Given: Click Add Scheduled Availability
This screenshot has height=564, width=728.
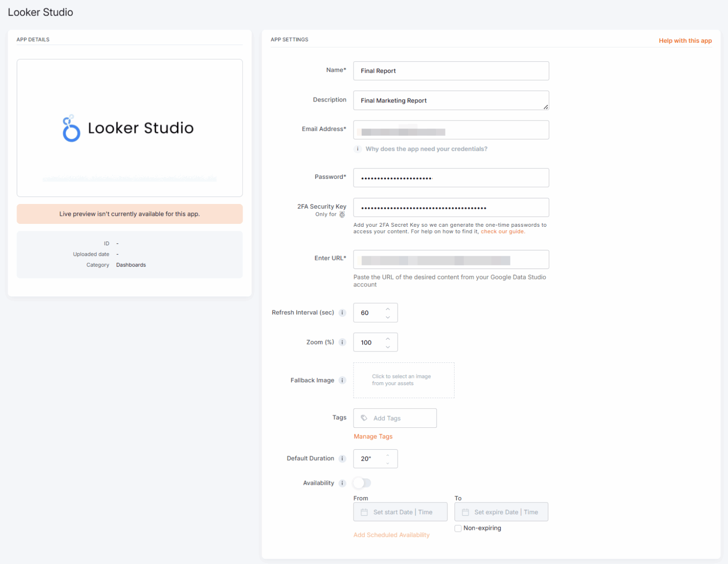Looking at the screenshot, I should 391,535.
